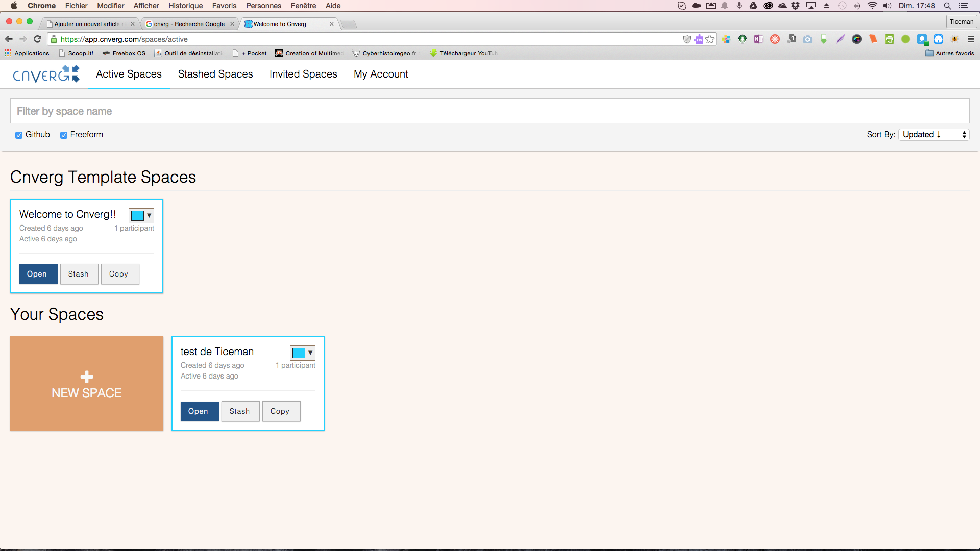980x551 pixels.
Task: Expand the color picker for Welcome to Cnverg space
Action: point(148,215)
